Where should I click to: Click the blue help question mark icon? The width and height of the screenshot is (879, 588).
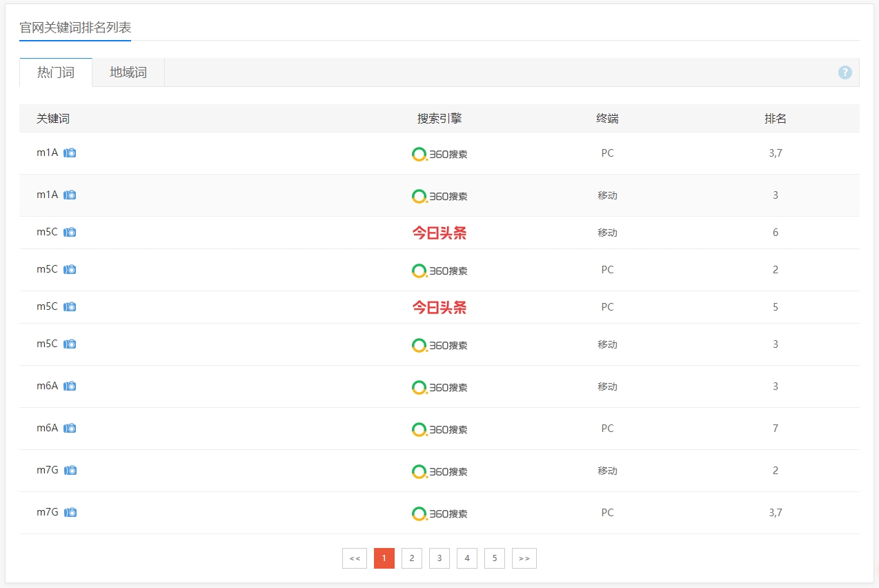[x=845, y=72]
